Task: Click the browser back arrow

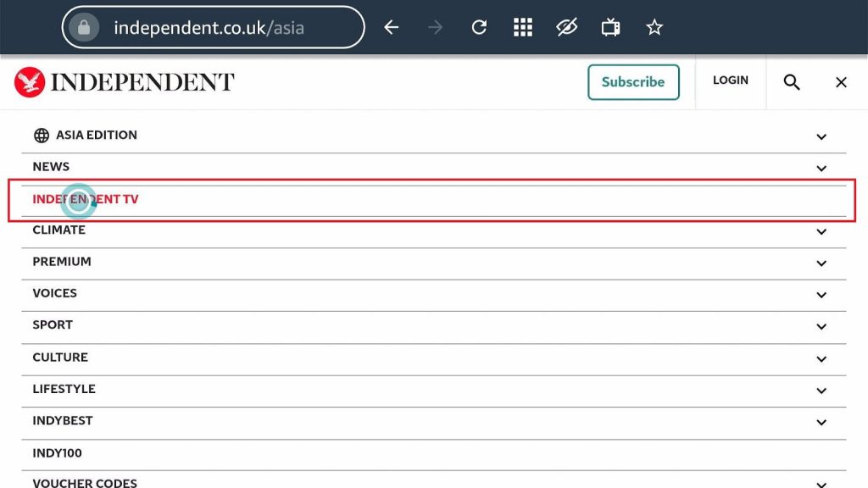Action: [x=392, y=27]
